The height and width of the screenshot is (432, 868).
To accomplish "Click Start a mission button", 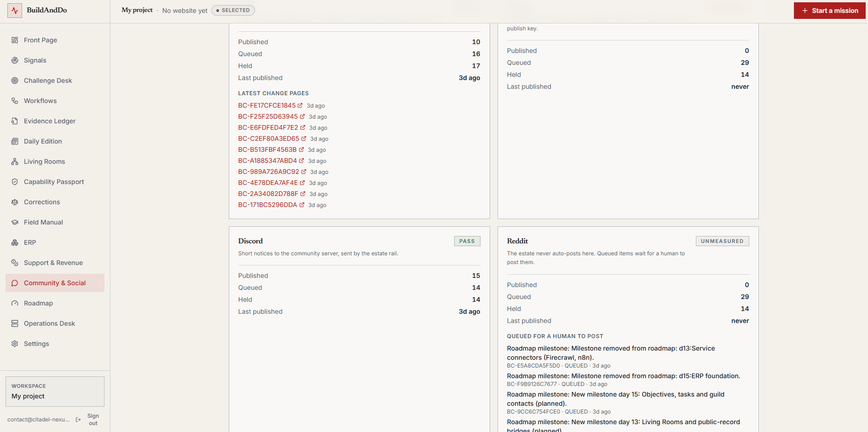I will click(x=829, y=11).
